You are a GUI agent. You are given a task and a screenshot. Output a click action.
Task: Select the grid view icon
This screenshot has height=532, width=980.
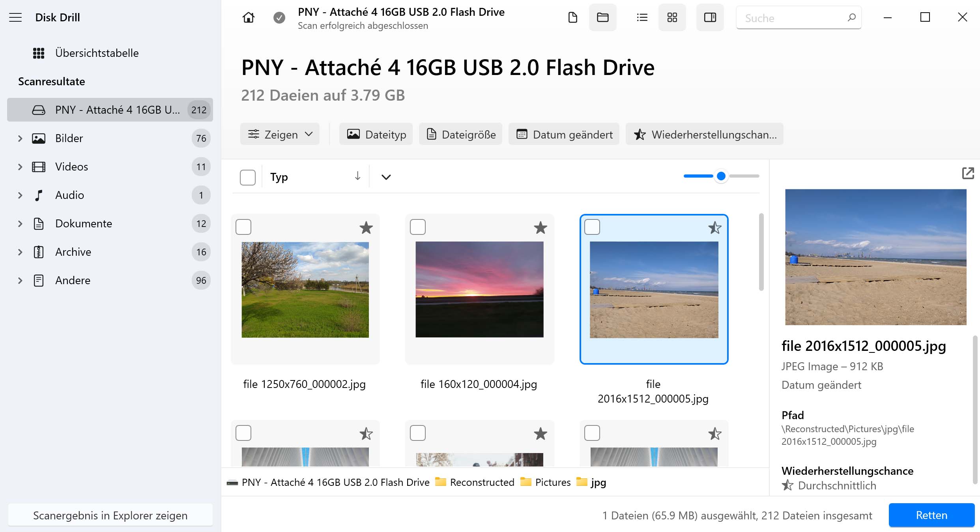pos(672,18)
